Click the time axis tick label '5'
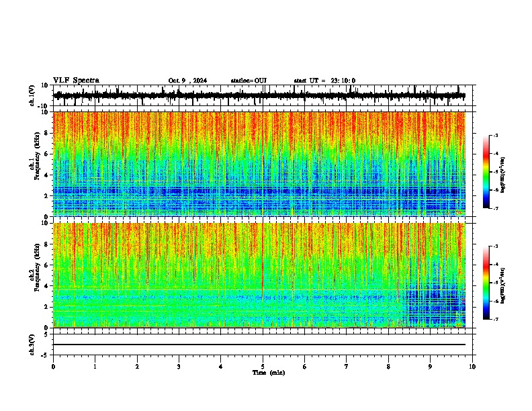 [x=263, y=367]
